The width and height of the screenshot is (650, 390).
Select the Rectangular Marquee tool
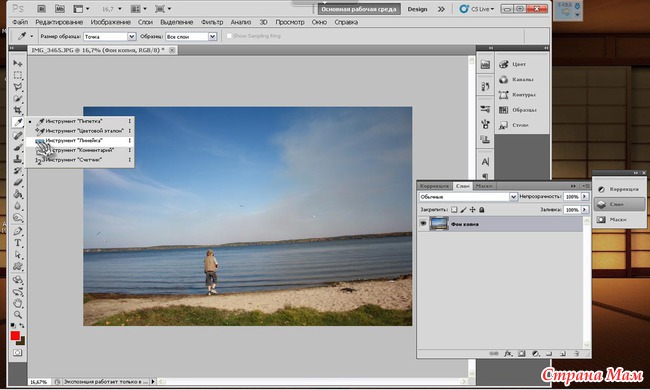(x=17, y=75)
